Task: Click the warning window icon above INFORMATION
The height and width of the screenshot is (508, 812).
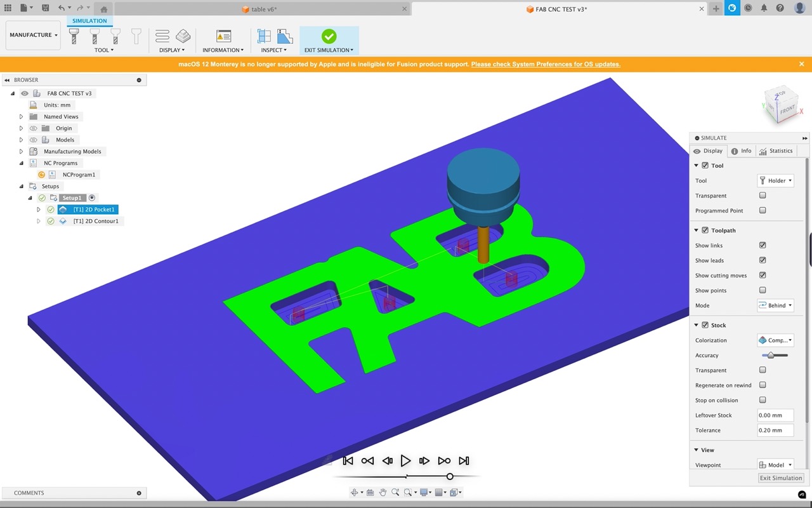Action: point(223,36)
